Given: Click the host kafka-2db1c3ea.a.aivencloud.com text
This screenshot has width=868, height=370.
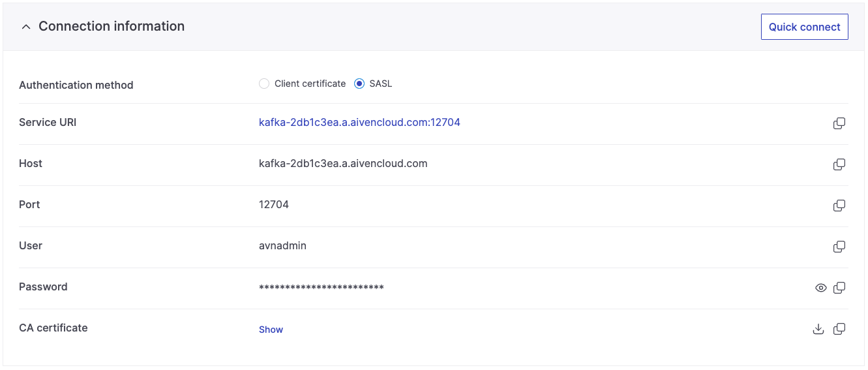Looking at the screenshot, I should (343, 163).
